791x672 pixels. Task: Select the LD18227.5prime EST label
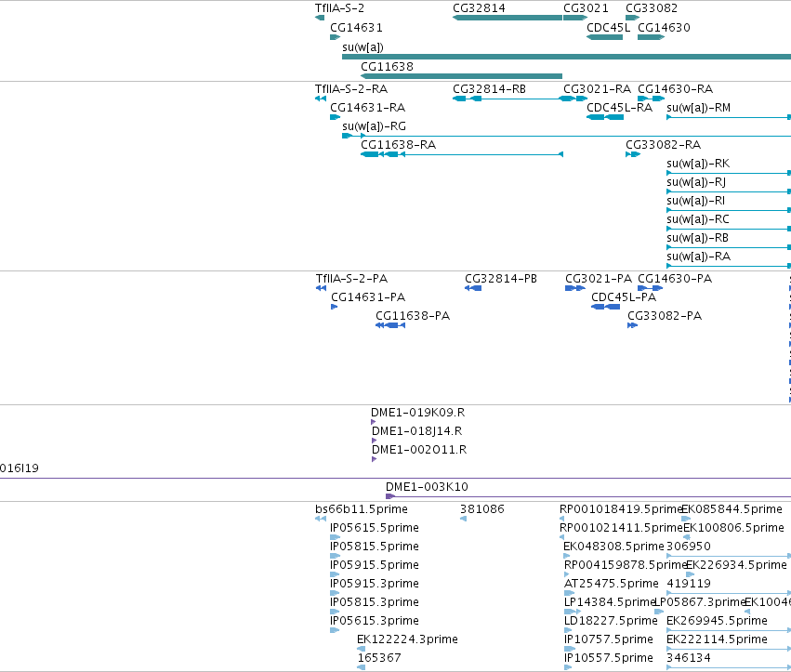point(611,621)
